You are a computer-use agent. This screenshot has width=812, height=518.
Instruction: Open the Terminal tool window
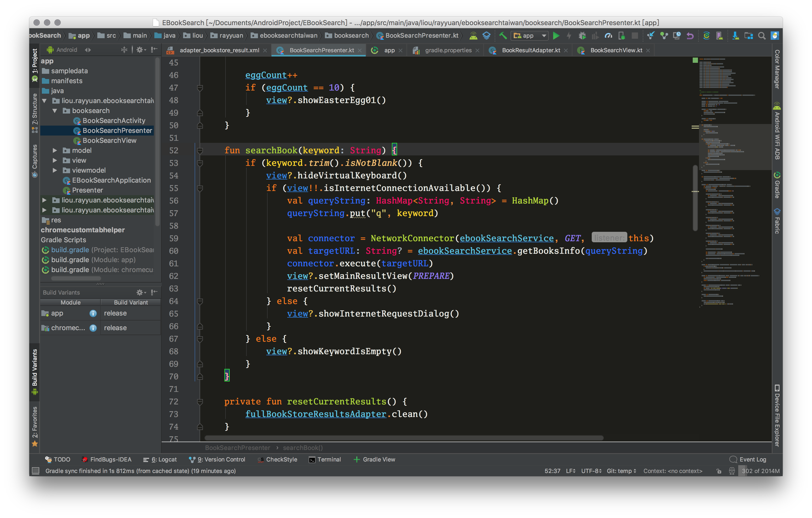325,459
